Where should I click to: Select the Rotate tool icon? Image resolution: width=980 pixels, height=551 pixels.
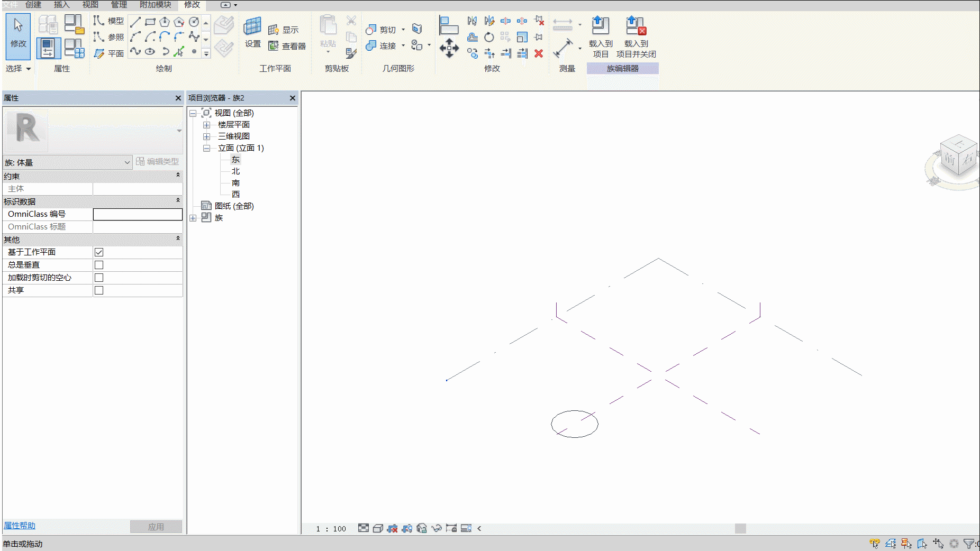pyautogui.click(x=489, y=37)
